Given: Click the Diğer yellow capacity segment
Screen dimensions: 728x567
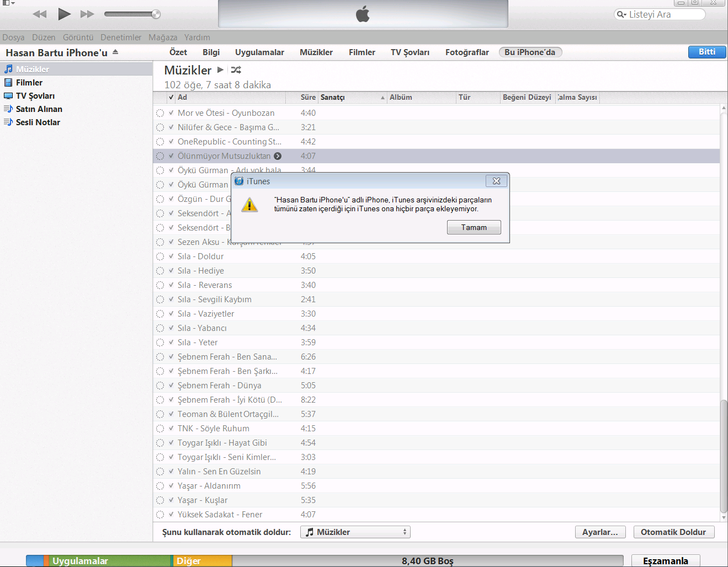Looking at the screenshot, I should click(202, 561).
